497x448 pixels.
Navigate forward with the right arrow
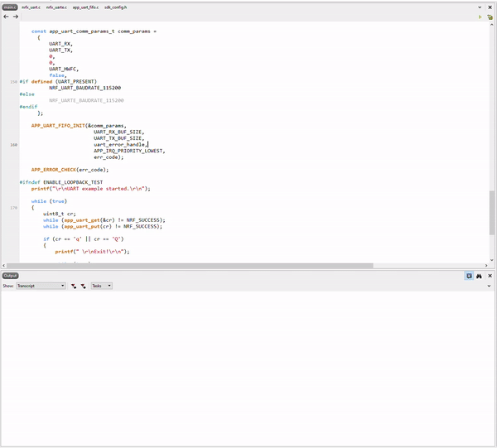16,17
